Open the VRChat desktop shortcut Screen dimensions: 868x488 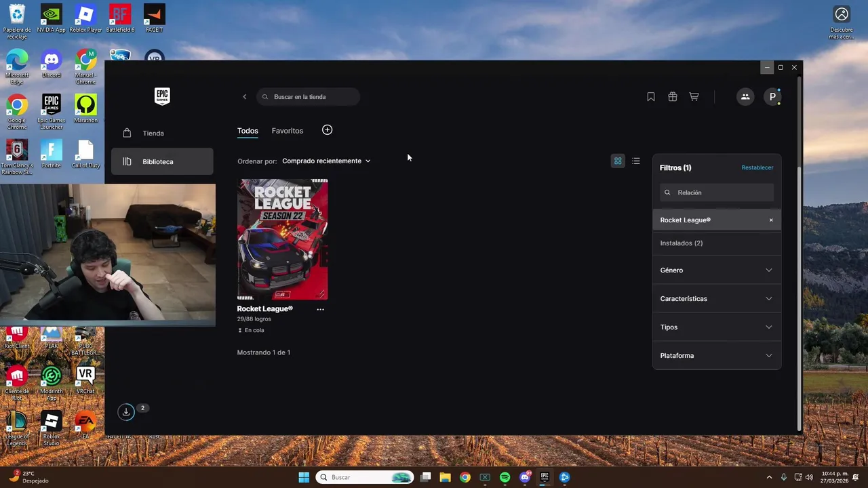point(85,380)
